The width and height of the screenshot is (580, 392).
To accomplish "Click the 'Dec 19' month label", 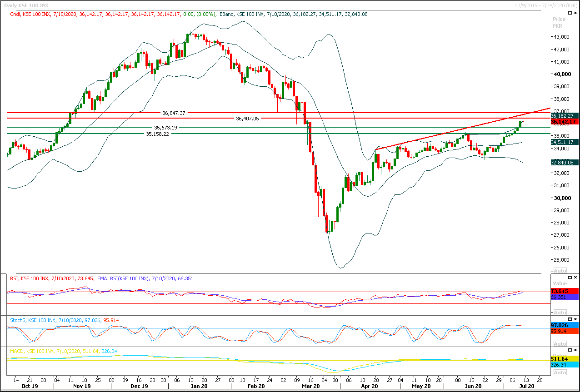I will pyautogui.click(x=139, y=386).
